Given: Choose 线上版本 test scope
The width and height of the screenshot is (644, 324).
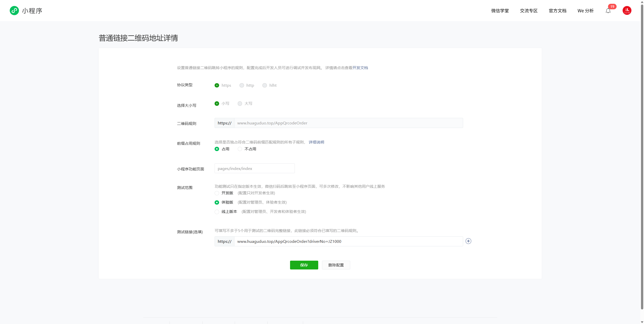Looking at the screenshot, I should click(217, 212).
